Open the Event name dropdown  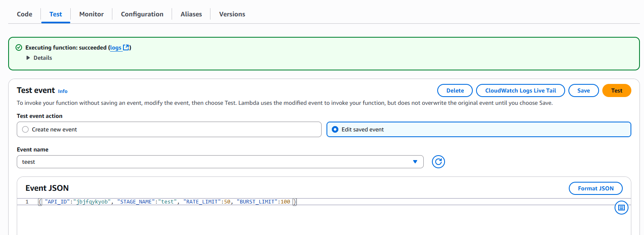pyautogui.click(x=220, y=162)
